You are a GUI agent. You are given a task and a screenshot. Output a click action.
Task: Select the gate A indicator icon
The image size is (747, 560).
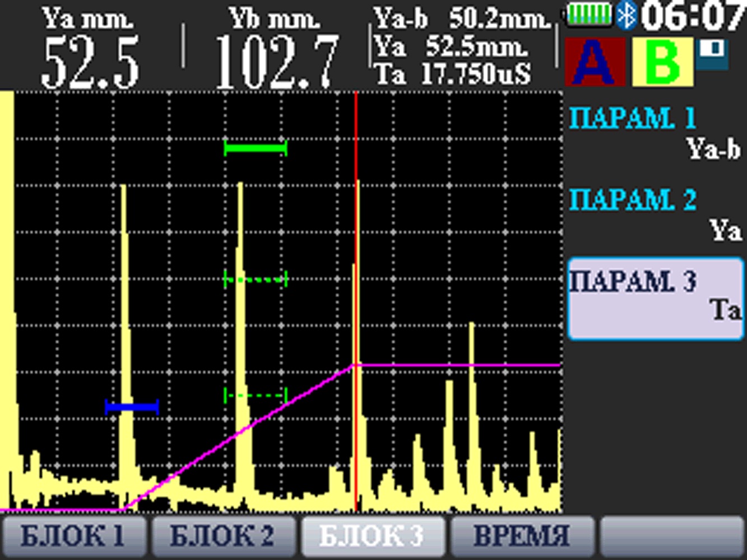pyautogui.click(x=595, y=62)
